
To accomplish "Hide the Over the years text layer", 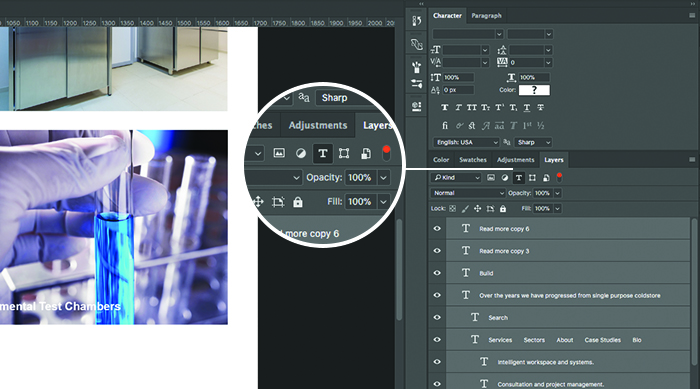I will pyautogui.click(x=437, y=295).
